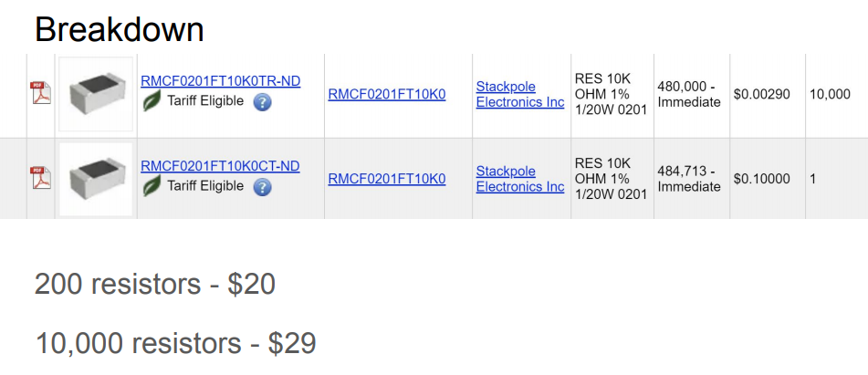868x375 pixels.
Task: Click the $0.10000 unit price cell
Action: pos(762,179)
